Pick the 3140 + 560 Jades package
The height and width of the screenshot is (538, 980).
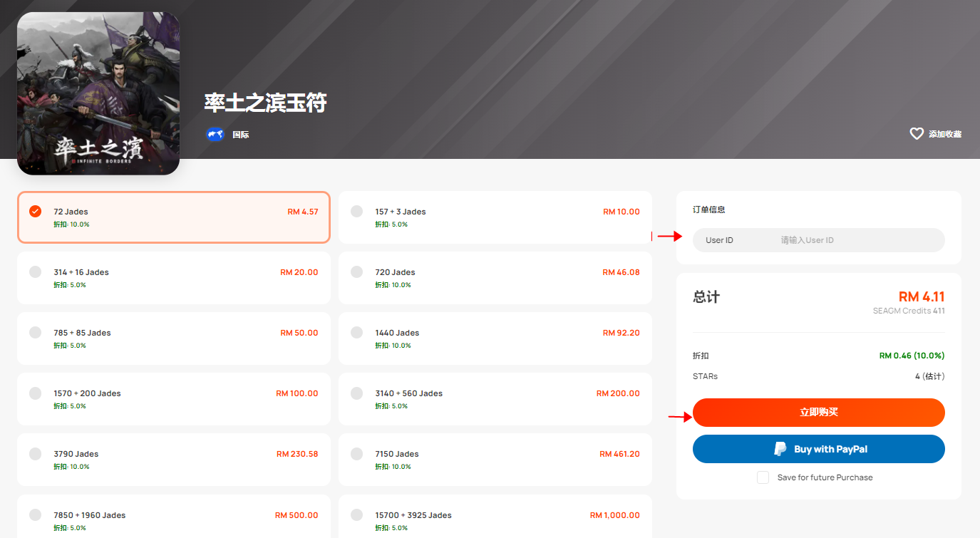point(495,399)
